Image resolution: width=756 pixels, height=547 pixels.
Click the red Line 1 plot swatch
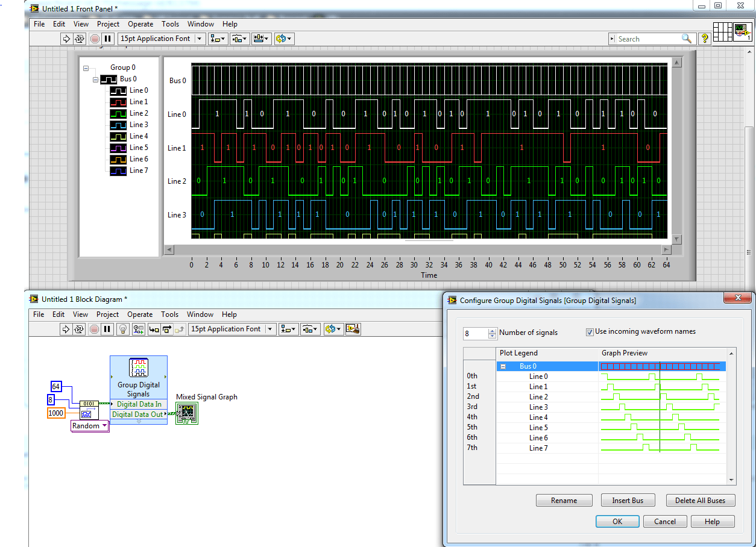(x=118, y=102)
